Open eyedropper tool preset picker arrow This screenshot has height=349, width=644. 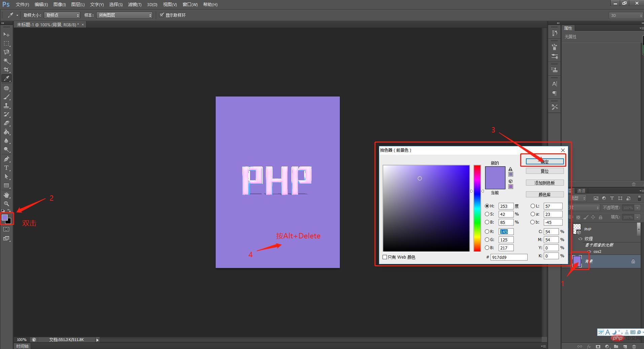(x=17, y=15)
